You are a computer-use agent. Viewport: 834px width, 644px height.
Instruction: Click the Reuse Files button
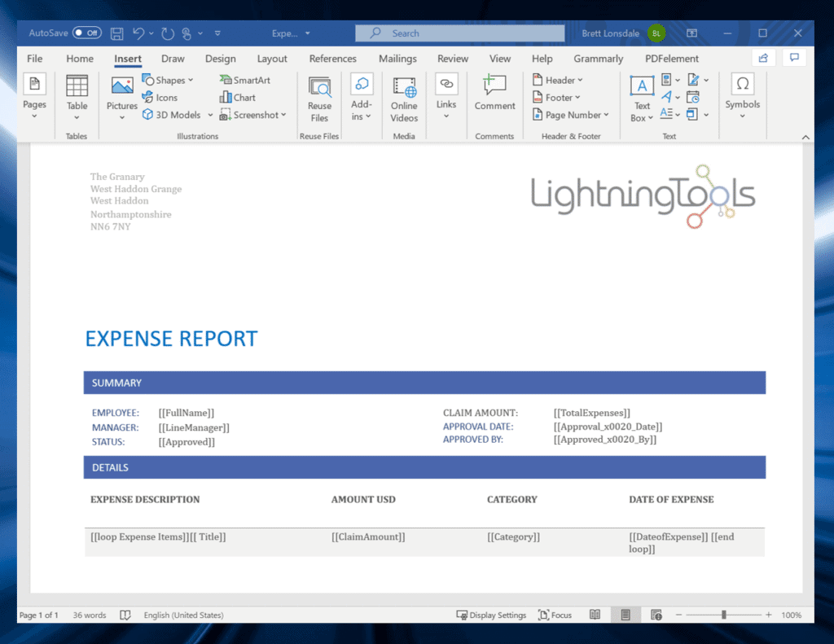point(319,99)
